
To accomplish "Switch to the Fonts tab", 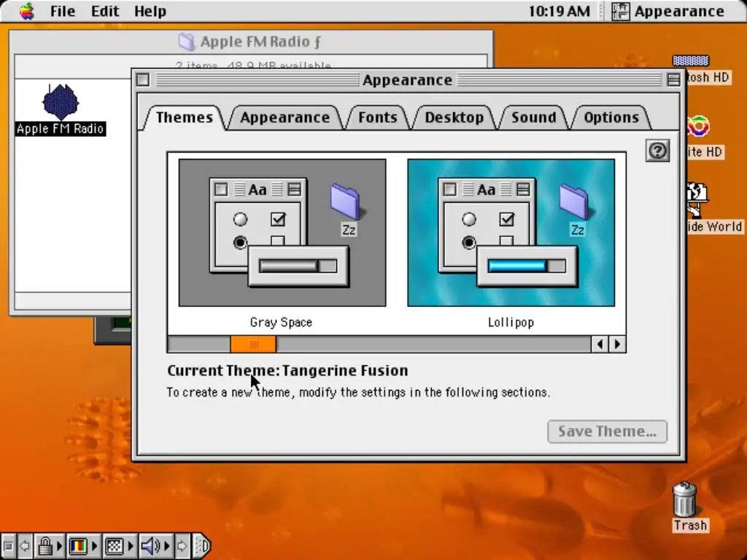I will tap(378, 117).
